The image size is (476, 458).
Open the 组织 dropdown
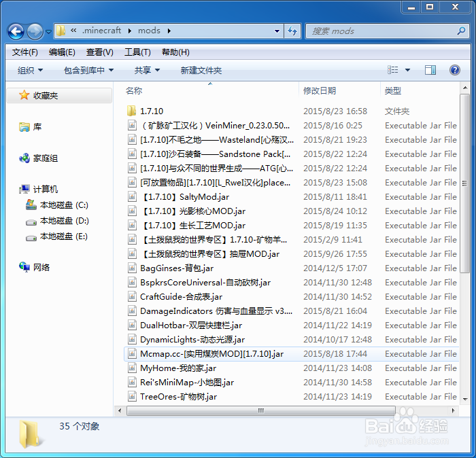(x=30, y=71)
